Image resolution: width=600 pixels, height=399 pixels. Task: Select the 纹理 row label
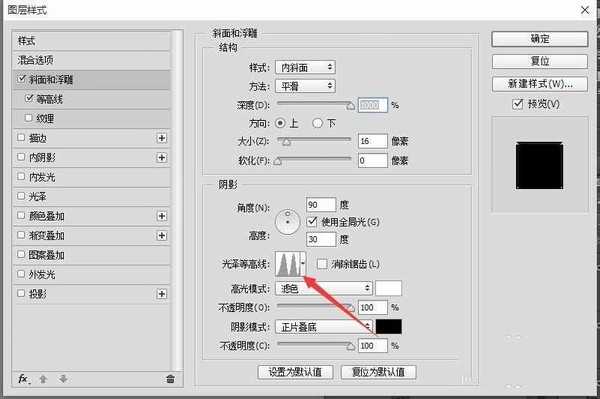(45, 119)
